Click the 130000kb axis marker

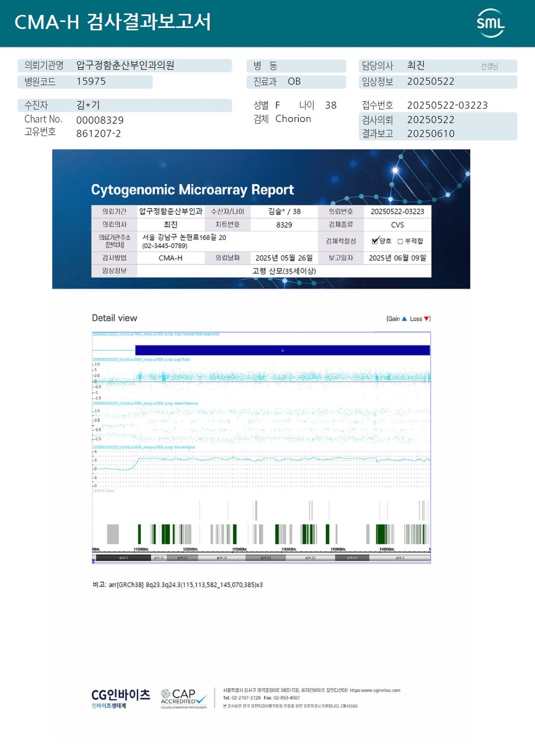(289, 549)
